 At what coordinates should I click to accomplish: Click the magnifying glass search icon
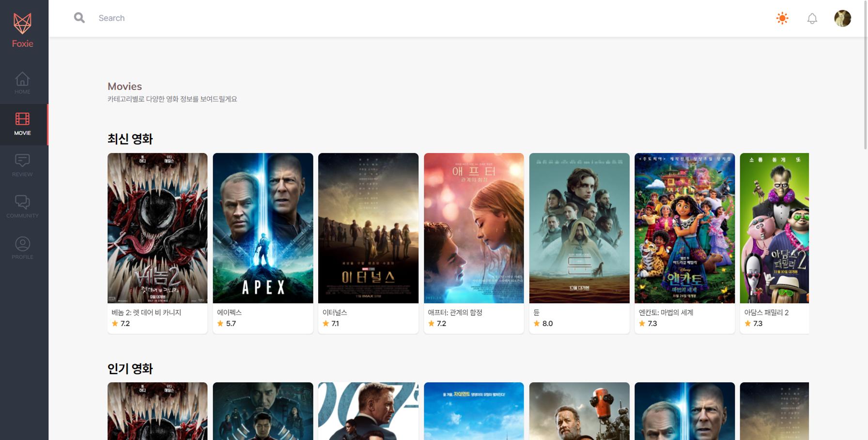point(79,18)
